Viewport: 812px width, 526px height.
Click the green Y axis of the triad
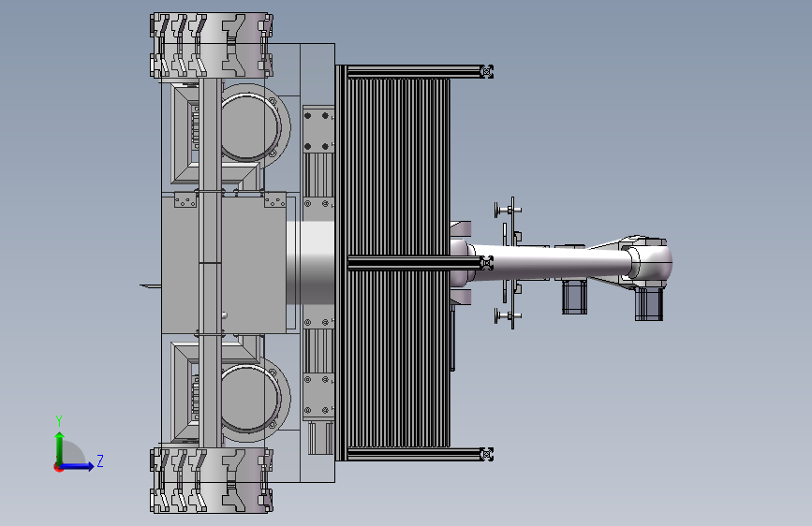(x=60, y=448)
